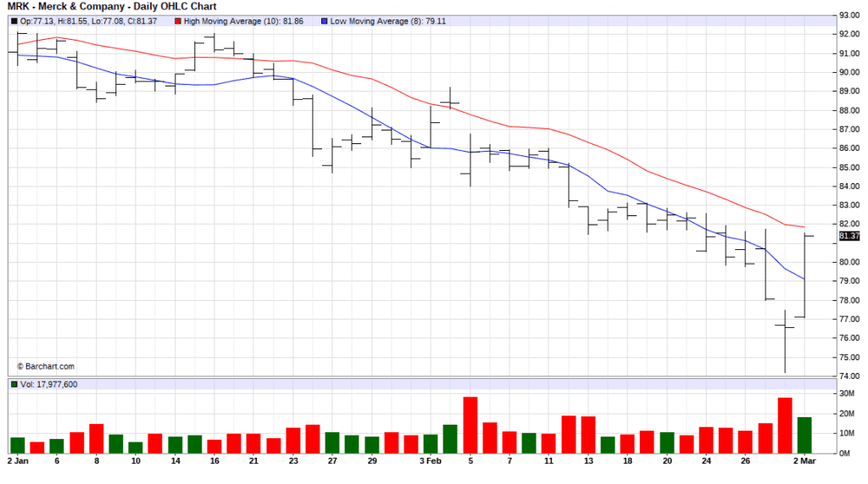868x484 pixels.
Task: Click the last green volume bar at 2 Mar
Action: pos(804,435)
